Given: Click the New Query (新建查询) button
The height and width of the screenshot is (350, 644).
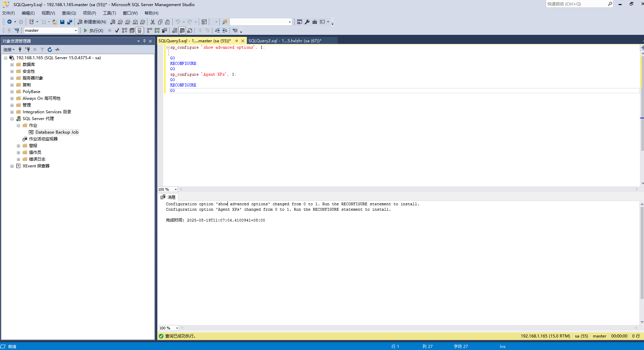Looking at the screenshot, I should click(92, 22).
